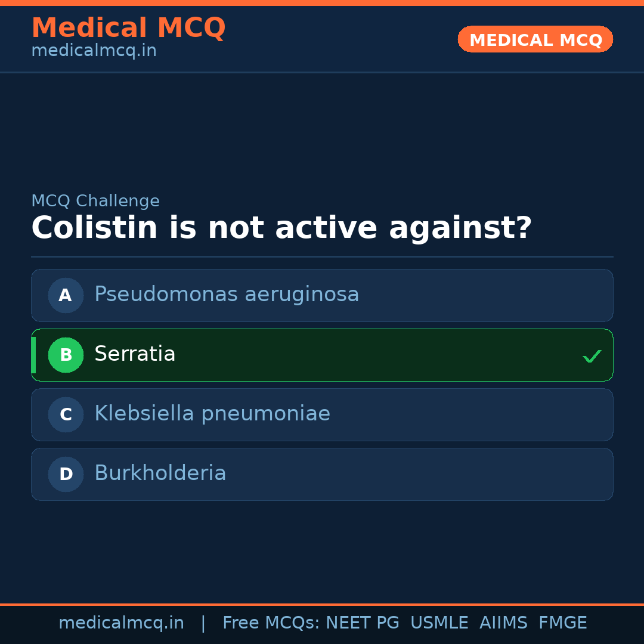Image resolution: width=644 pixels, height=644 pixels.
Task: Click the green B option badge
Action: 66,355
